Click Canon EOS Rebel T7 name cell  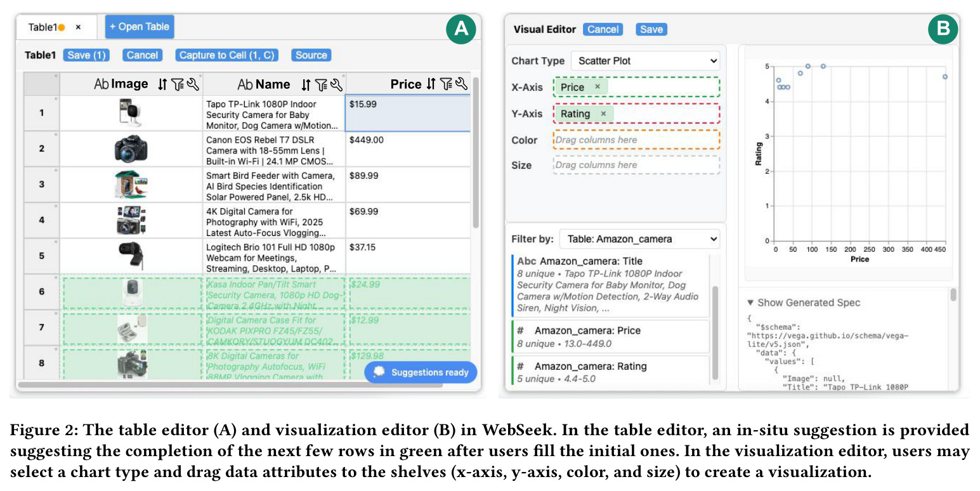(x=274, y=149)
